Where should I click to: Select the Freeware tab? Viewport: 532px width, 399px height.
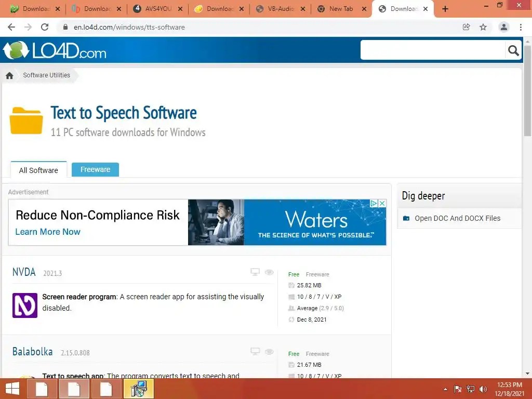[96, 169]
